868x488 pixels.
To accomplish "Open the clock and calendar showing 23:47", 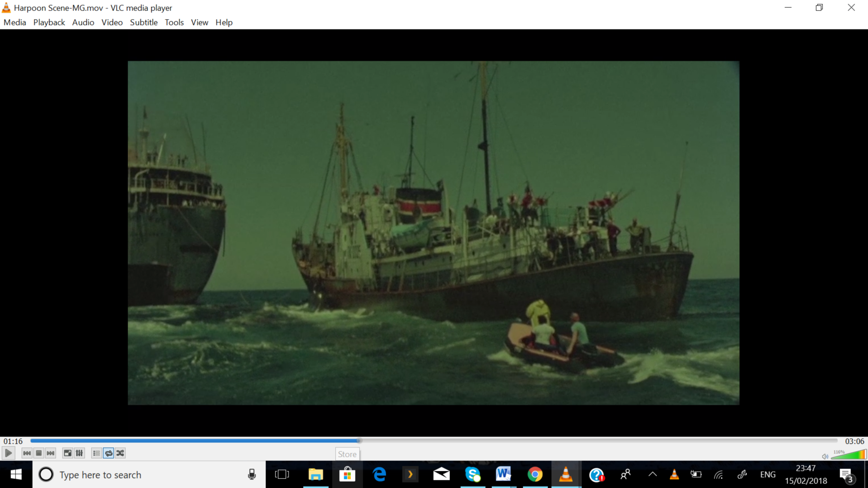I will click(806, 474).
